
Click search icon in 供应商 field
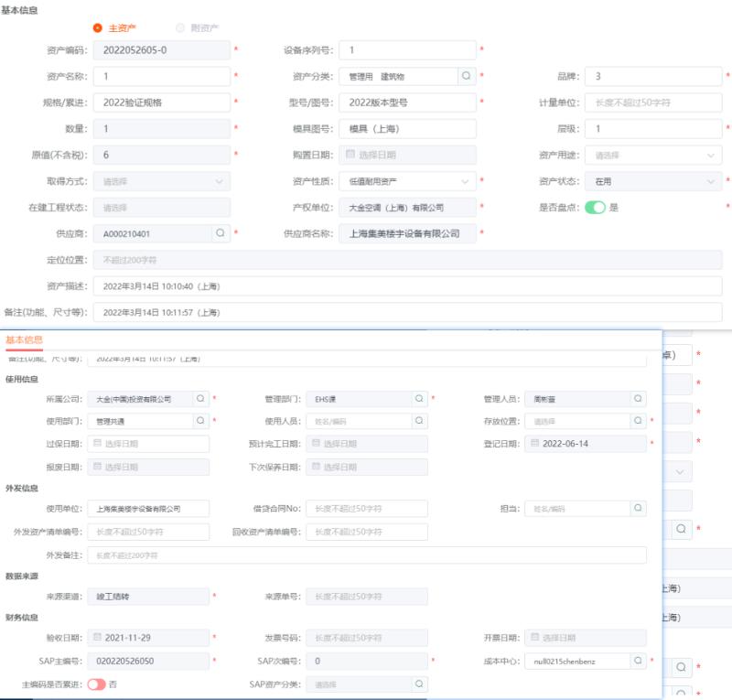coord(221,233)
